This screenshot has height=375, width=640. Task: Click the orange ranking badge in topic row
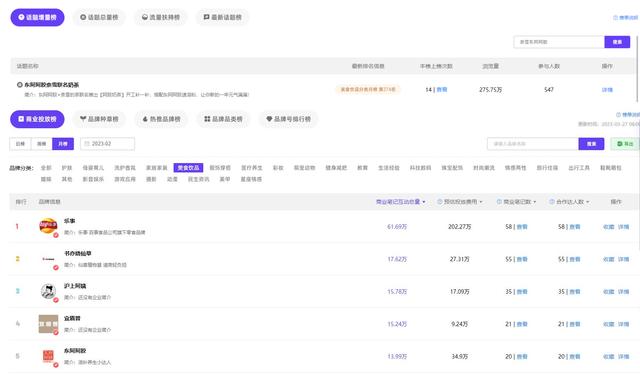pyautogui.click(x=368, y=89)
